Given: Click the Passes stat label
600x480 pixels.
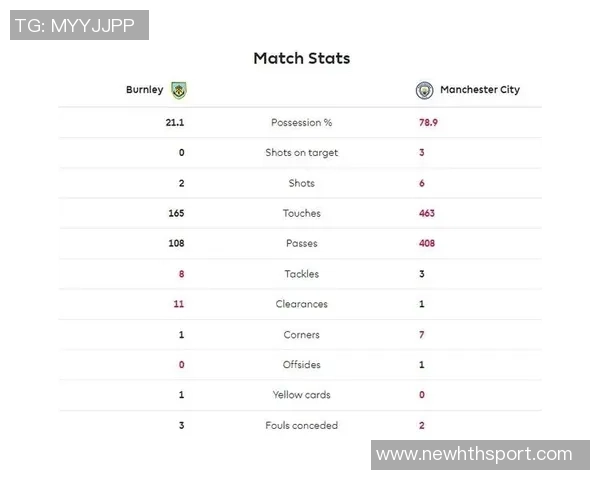Looking at the screenshot, I should click(x=301, y=243).
